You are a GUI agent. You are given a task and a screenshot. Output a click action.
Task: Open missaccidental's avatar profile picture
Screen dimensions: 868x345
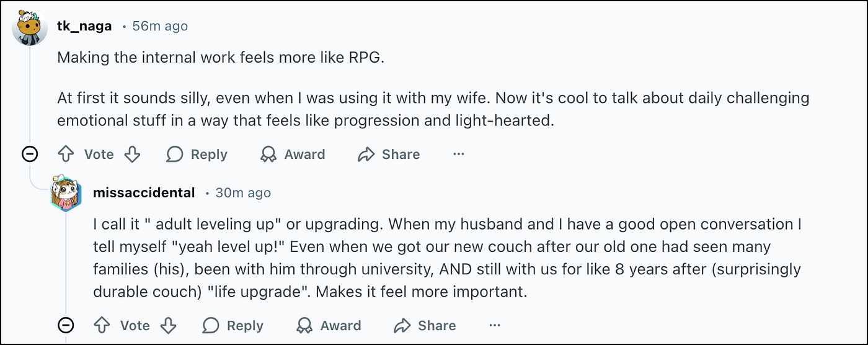(x=66, y=193)
